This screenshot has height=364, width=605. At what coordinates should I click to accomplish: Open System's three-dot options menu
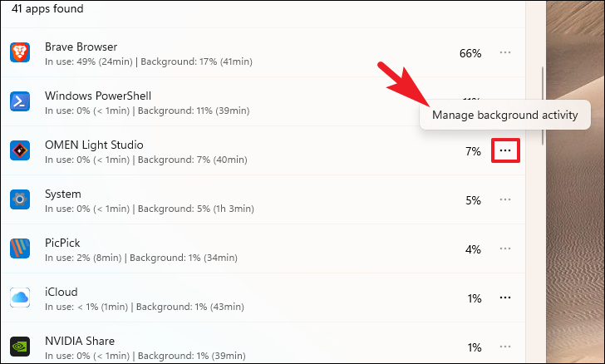click(x=505, y=199)
